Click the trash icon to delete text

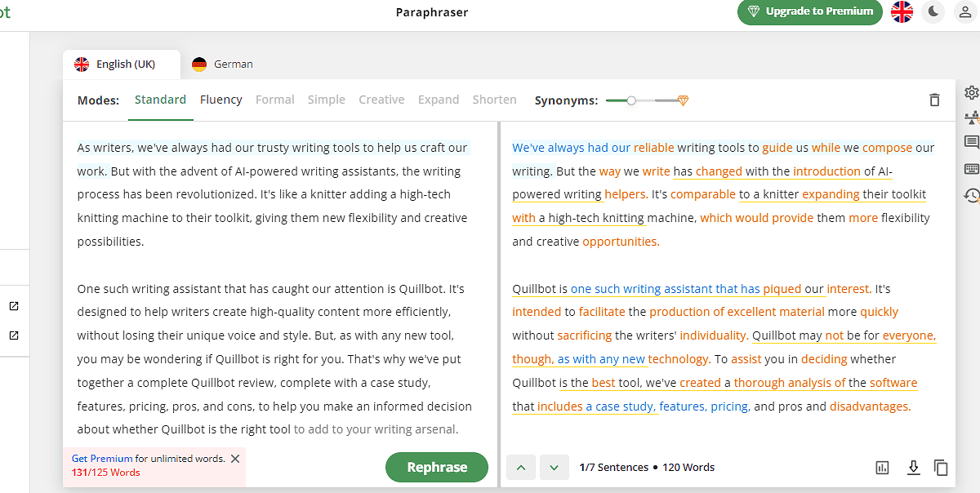pos(934,100)
